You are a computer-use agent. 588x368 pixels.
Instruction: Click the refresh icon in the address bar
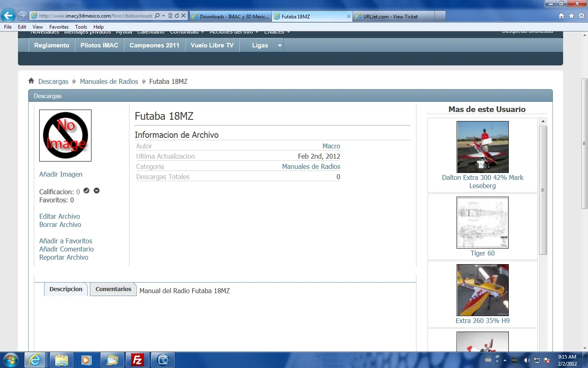(177, 16)
